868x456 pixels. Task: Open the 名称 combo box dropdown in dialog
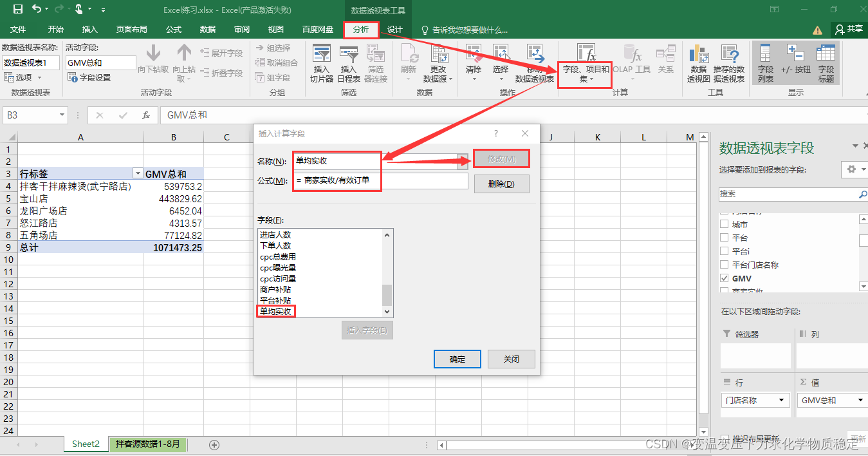tap(463, 160)
